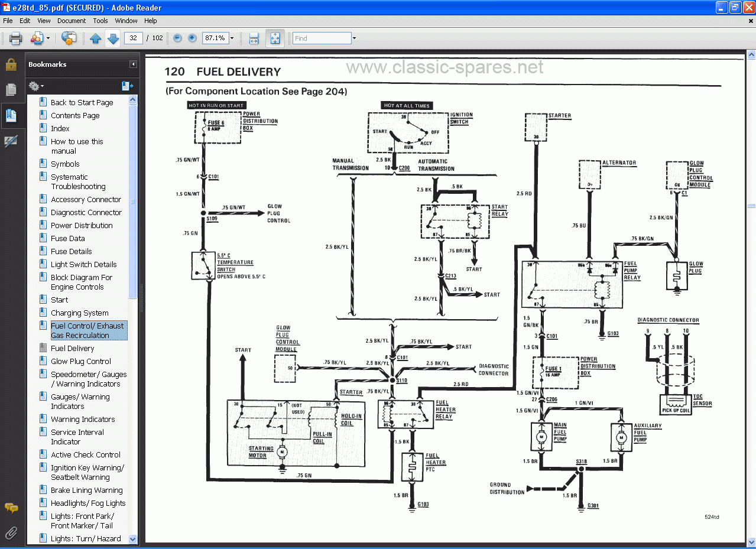
Task: Open the Print dialog
Action: click(15, 38)
